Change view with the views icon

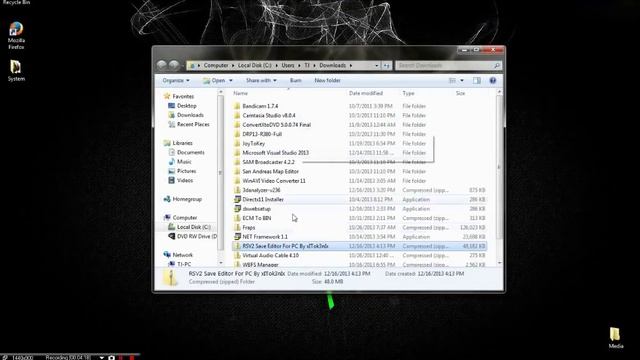pyautogui.click(x=452, y=80)
